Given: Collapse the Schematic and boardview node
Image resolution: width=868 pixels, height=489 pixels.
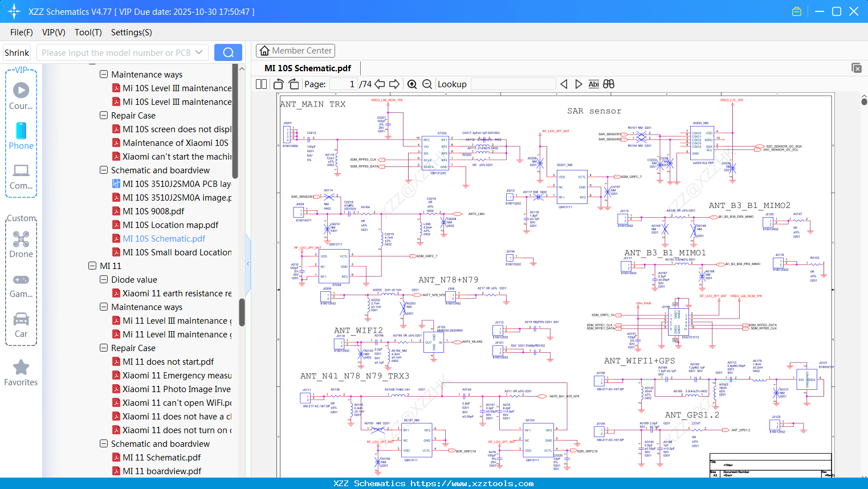Looking at the screenshot, I should pos(104,170).
